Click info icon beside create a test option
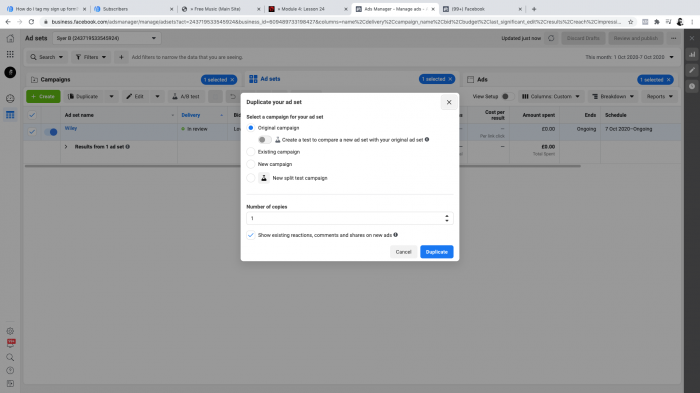The width and height of the screenshot is (700, 393). pyautogui.click(x=427, y=140)
